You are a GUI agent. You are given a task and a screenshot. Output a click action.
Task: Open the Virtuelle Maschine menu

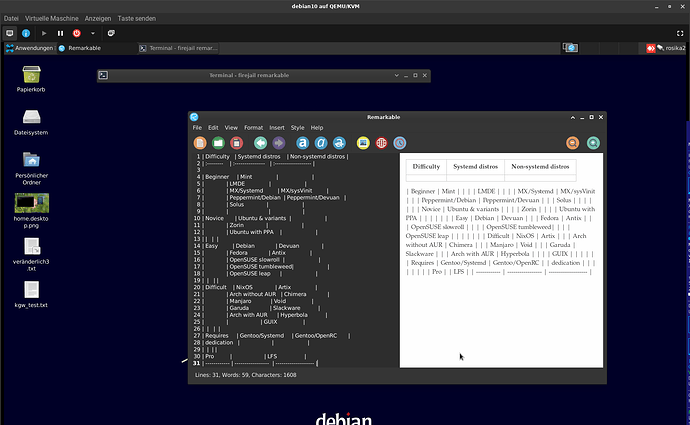[x=51, y=18]
